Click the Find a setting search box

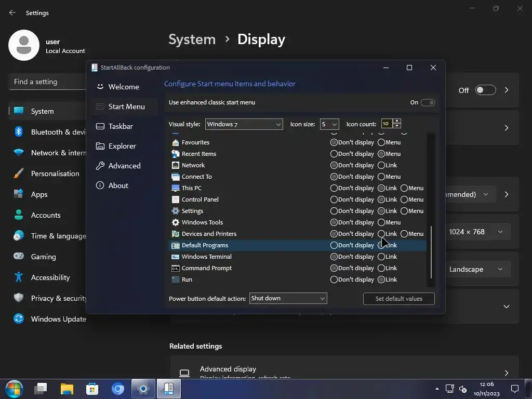point(47,82)
